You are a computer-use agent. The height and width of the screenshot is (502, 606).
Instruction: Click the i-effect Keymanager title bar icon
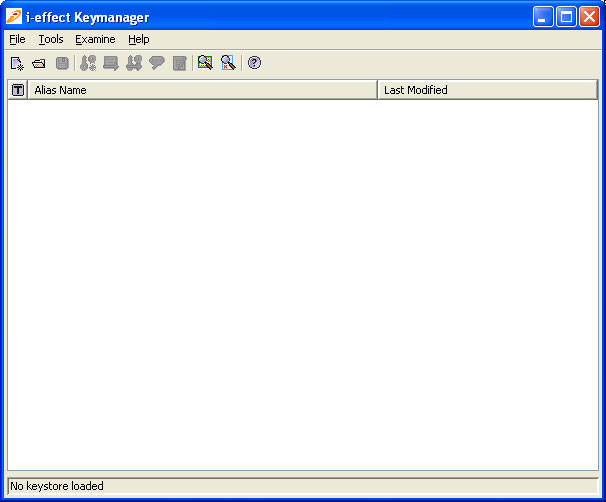14,17
